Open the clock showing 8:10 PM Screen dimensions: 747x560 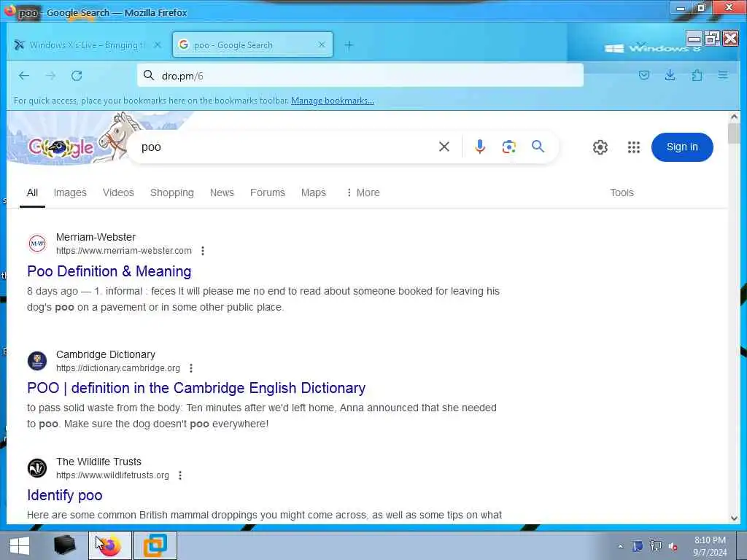pyautogui.click(x=710, y=546)
